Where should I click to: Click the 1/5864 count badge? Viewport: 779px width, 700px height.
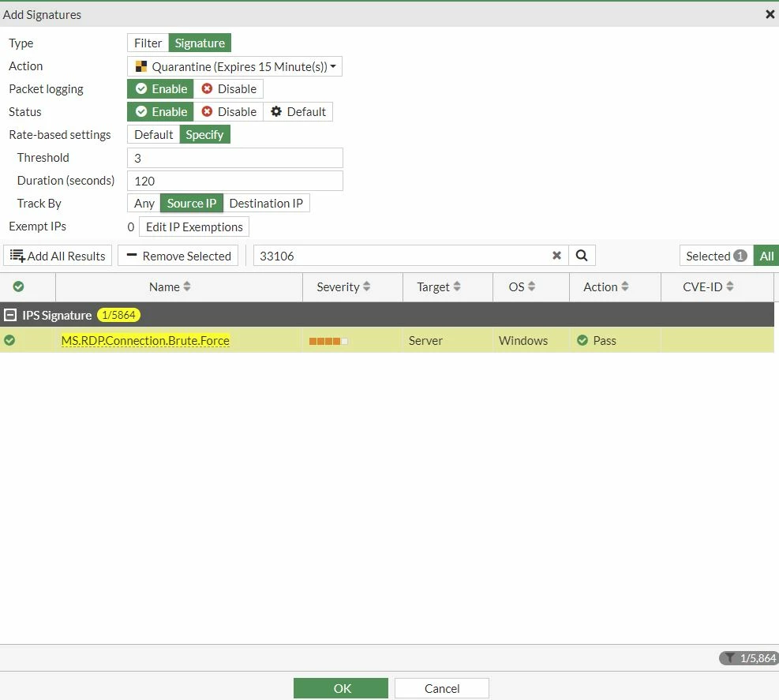tap(118, 315)
